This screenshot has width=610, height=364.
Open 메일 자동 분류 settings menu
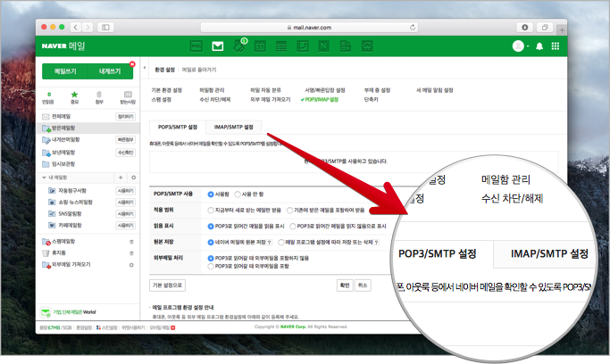click(x=265, y=90)
